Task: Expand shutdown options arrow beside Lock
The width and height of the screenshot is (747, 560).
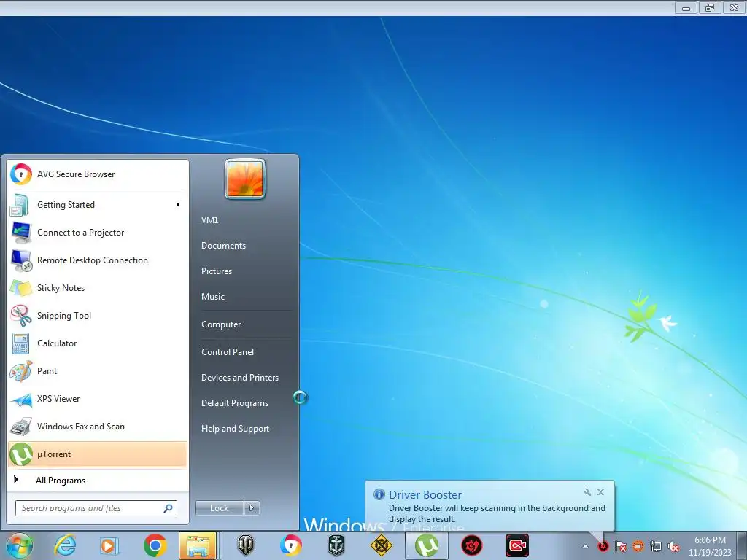Action: 252,508
